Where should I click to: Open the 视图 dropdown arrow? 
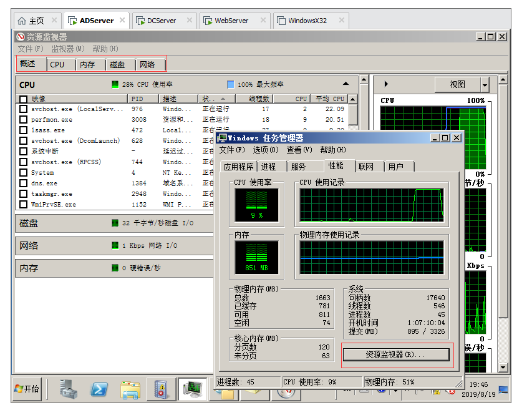(485, 85)
